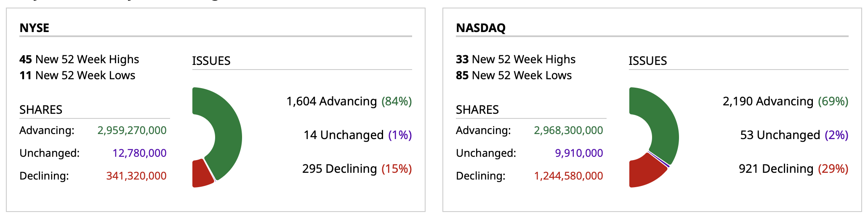
Task: Click the NASDAQ panel heading
Action: coord(481,28)
